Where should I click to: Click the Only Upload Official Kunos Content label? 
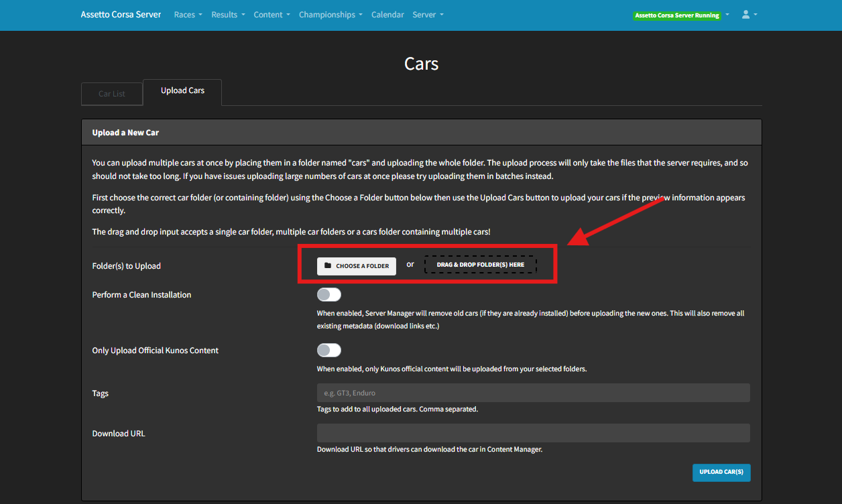[x=156, y=351]
